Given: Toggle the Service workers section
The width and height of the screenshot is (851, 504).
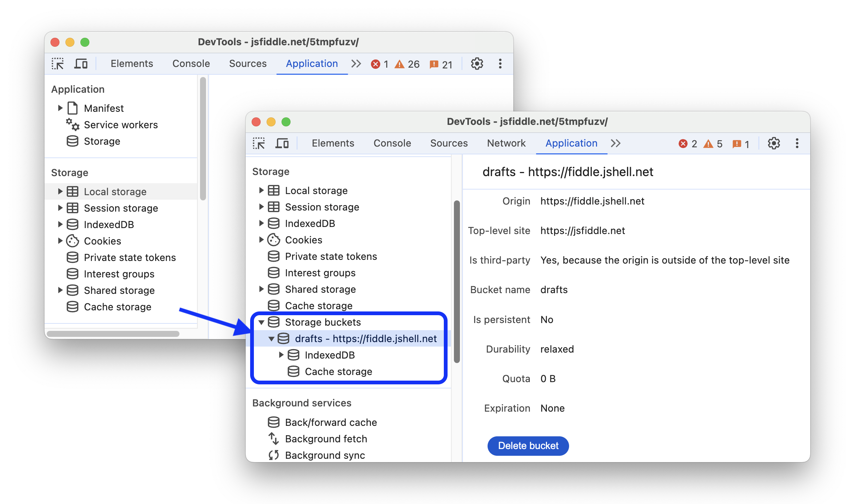Looking at the screenshot, I should coord(120,125).
